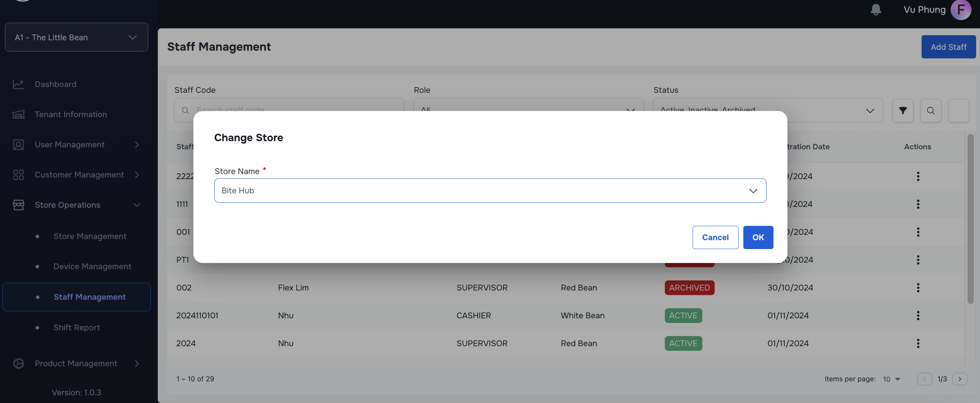Open the Status filter dropdown
This screenshot has height=403, width=980.
[768, 111]
